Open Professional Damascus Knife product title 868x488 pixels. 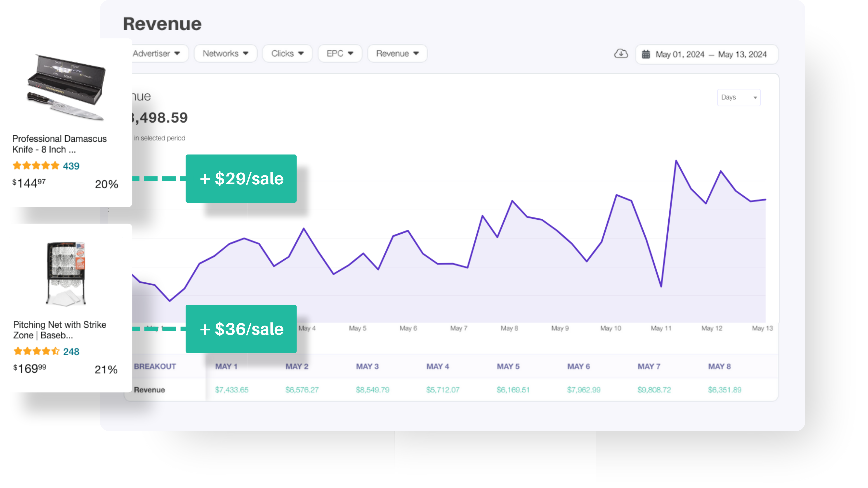tap(59, 144)
